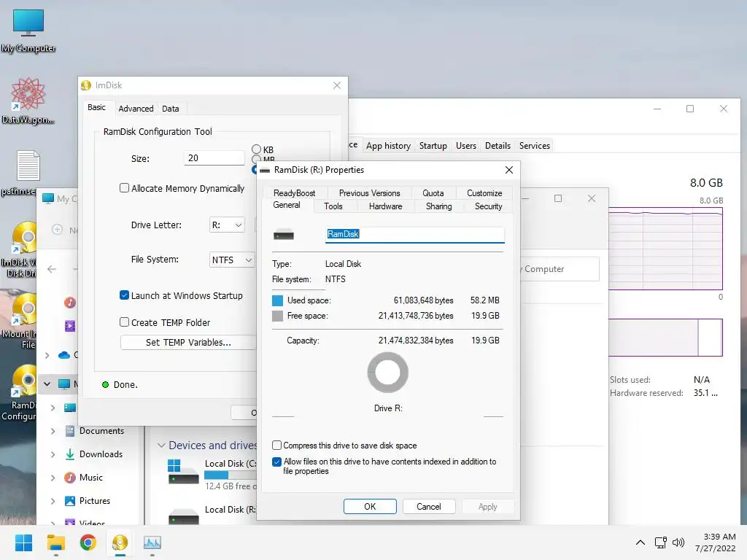Image resolution: width=747 pixels, height=560 pixels.
Task: Expand Downloads in the Explorer tree
Action: 53,454
